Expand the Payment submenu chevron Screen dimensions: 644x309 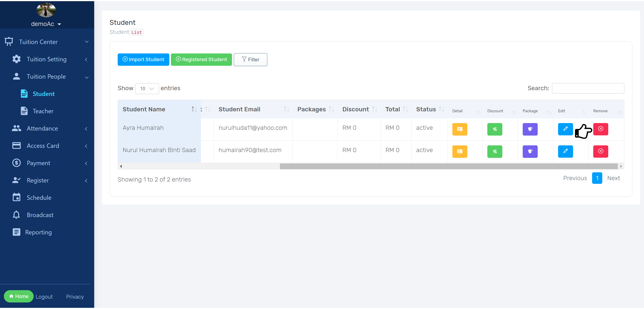(86, 163)
